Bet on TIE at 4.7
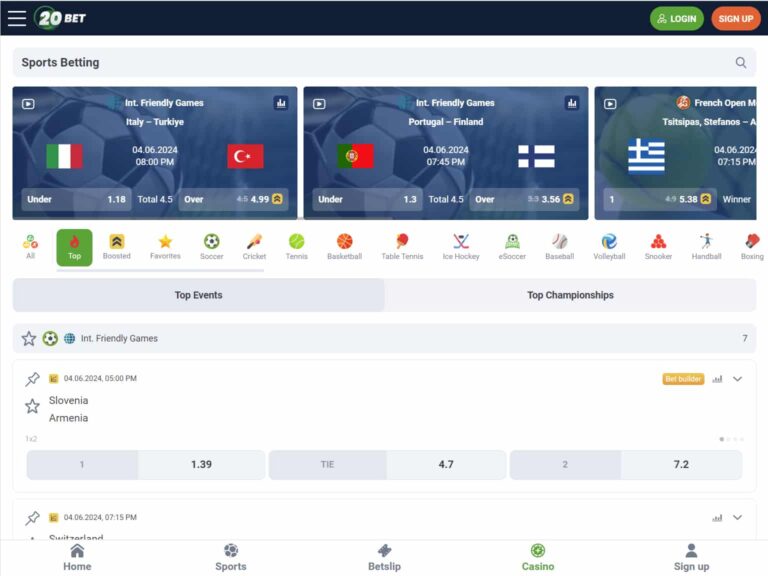Image resolution: width=768 pixels, height=576 pixels. (387, 464)
